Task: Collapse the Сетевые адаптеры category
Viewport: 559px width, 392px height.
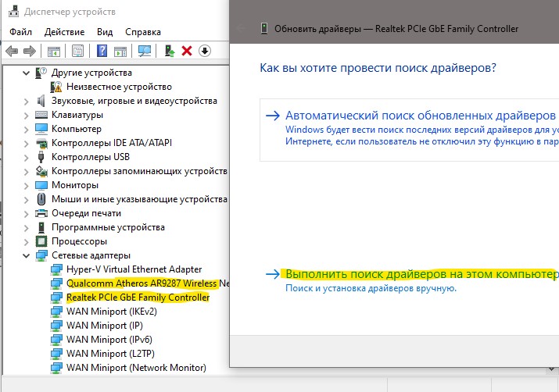Action: [x=26, y=255]
